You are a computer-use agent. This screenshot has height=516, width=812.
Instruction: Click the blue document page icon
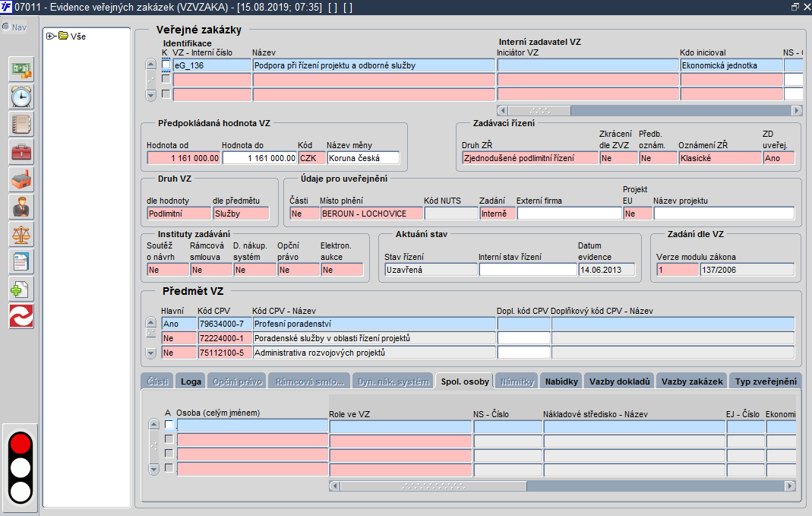click(x=21, y=262)
